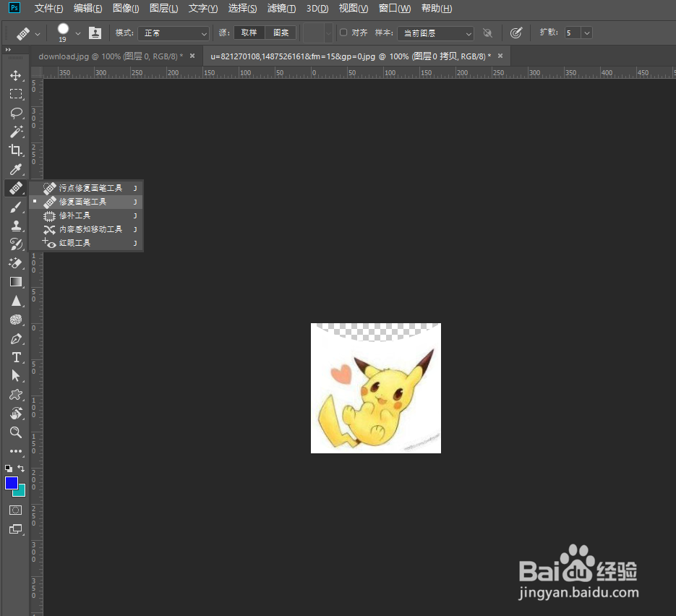Image resolution: width=676 pixels, height=616 pixels.
Task: Toggle Quick Mask mode
Action: tap(15, 510)
